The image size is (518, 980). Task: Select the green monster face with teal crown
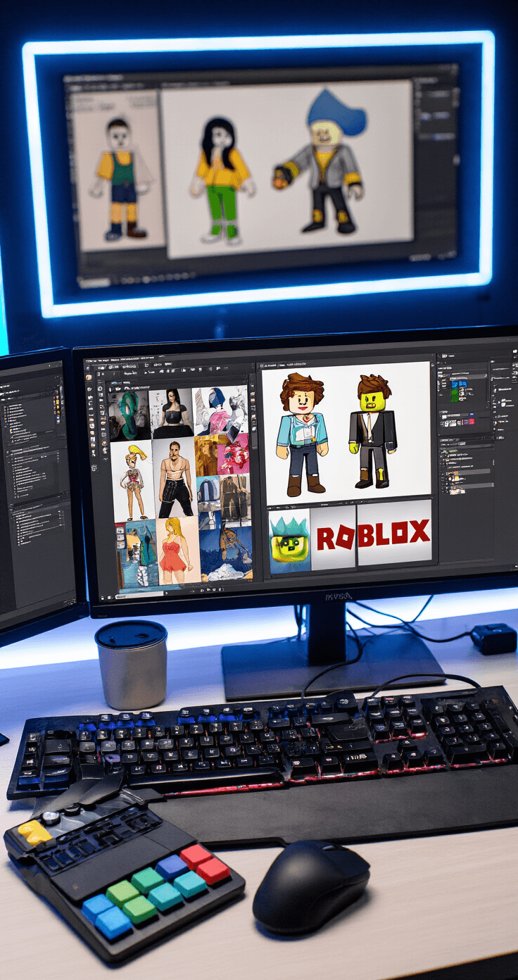point(289,541)
